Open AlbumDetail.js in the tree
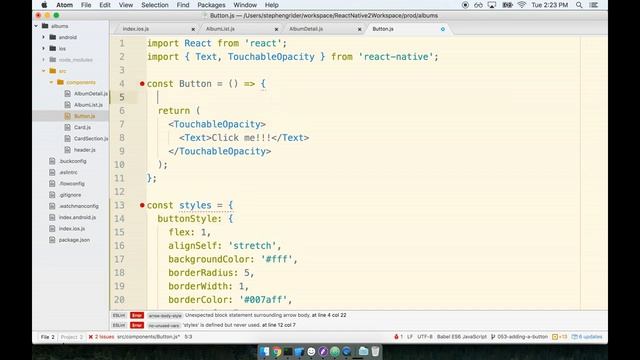 click(x=91, y=93)
